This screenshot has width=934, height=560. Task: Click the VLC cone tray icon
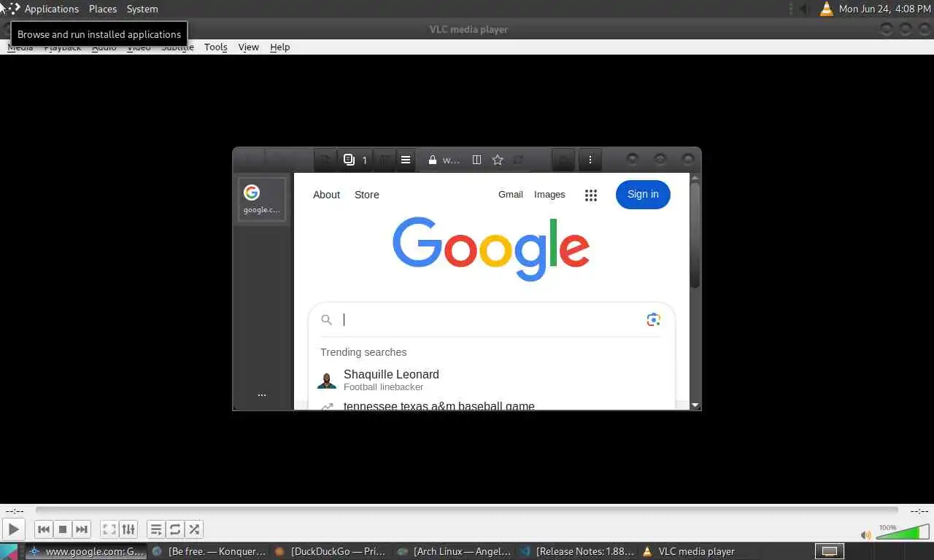point(826,9)
